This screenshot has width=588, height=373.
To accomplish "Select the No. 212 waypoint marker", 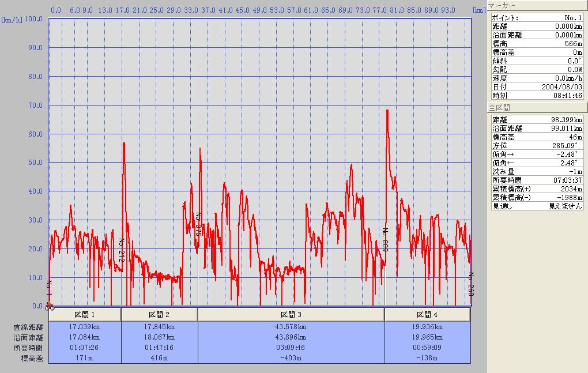I will 122,251.
